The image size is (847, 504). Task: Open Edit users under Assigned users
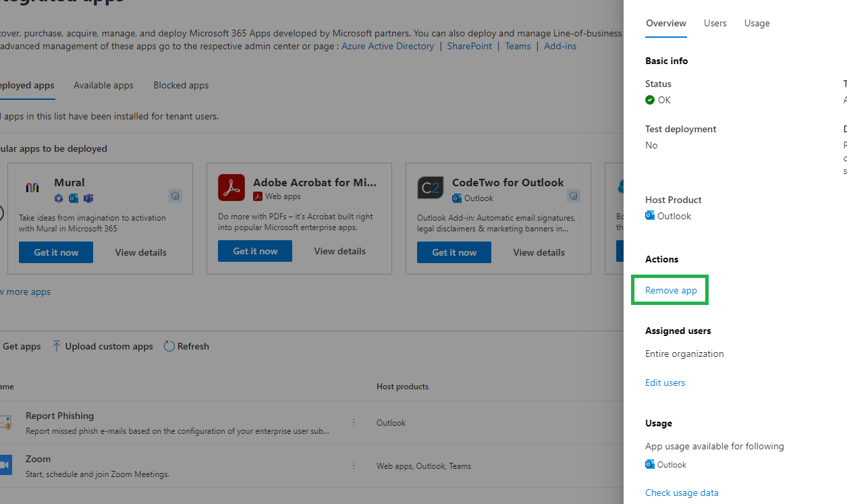pyautogui.click(x=665, y=383)
